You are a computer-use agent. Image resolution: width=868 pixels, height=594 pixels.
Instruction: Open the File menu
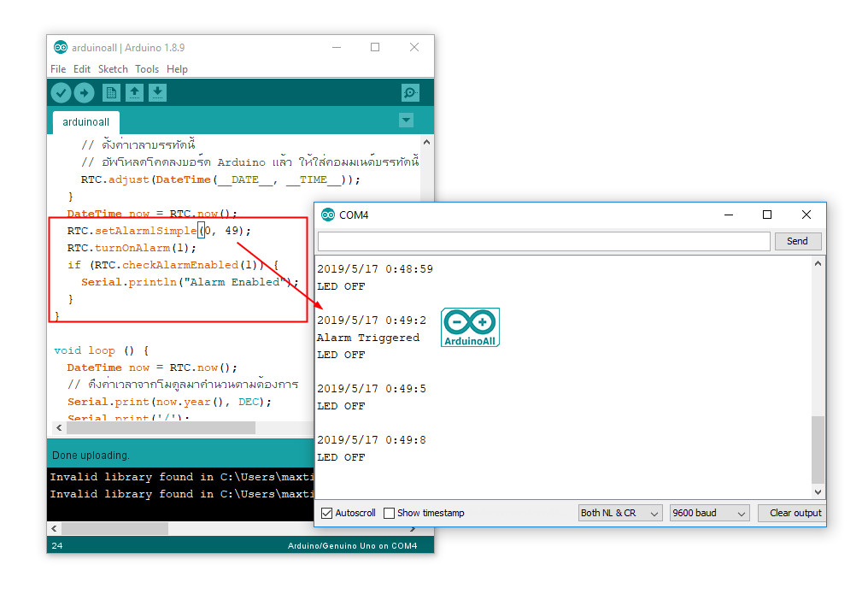pos(58,69)
